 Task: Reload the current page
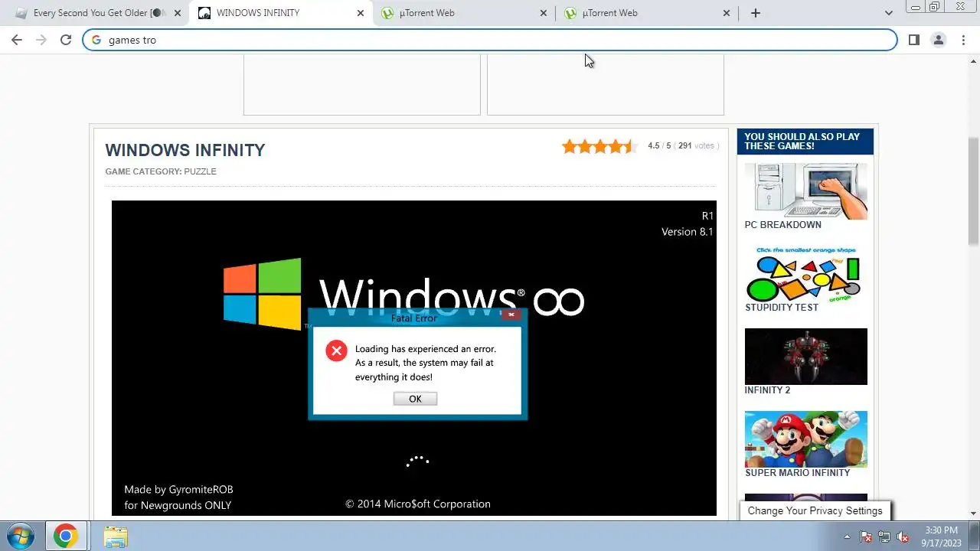tap(66, 40)
